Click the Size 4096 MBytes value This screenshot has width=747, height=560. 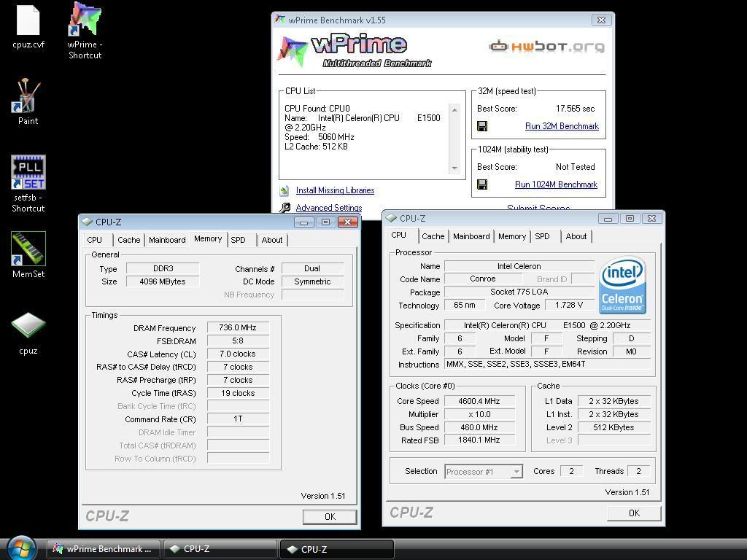pyautogui.click(x=163, y=281)
